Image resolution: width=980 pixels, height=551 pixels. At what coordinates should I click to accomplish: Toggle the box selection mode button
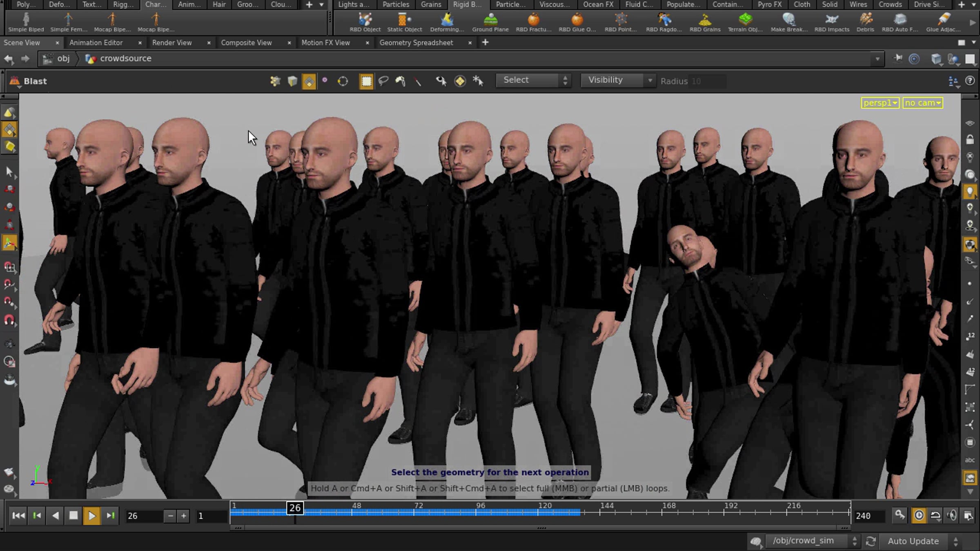coord(366,81)
